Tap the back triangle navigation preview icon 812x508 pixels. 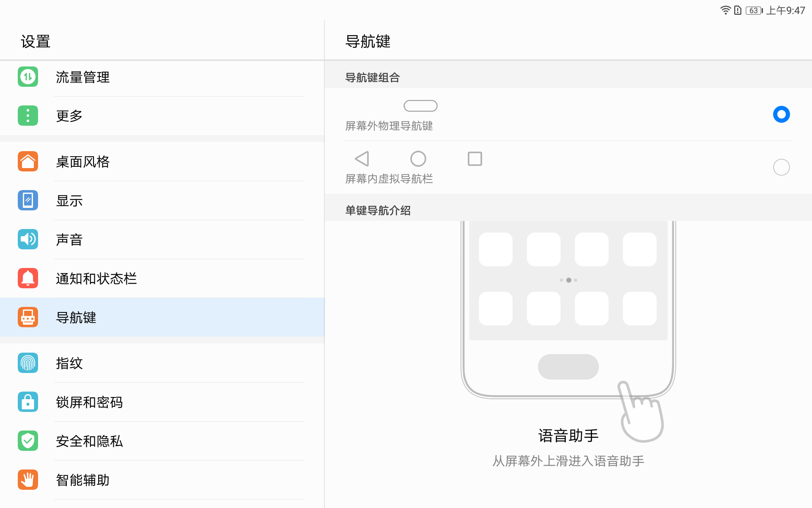(362, 159)
